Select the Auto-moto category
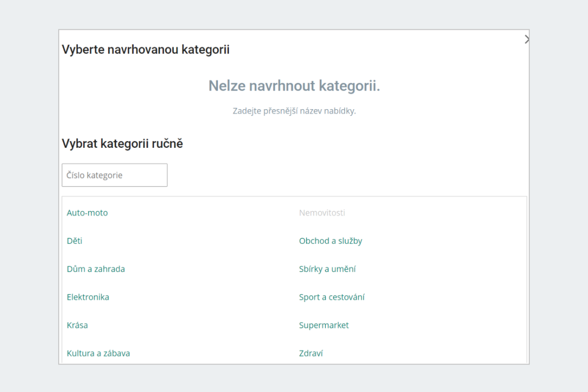Image resolution: width=588 pixels, height=392 pixels. point(87,213)
